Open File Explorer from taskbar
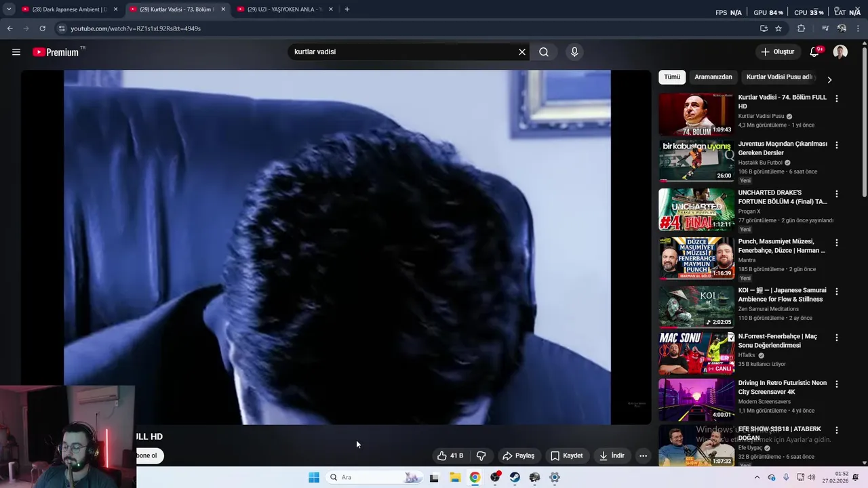 pos(455,477)
